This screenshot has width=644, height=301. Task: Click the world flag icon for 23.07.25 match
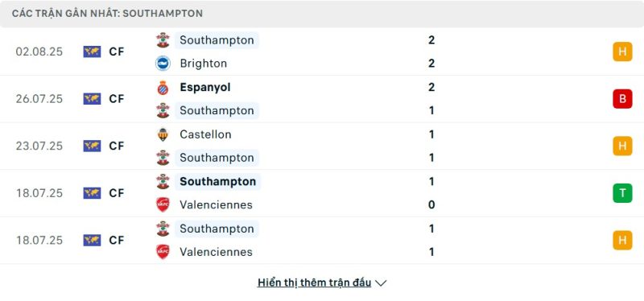point(92,146)
